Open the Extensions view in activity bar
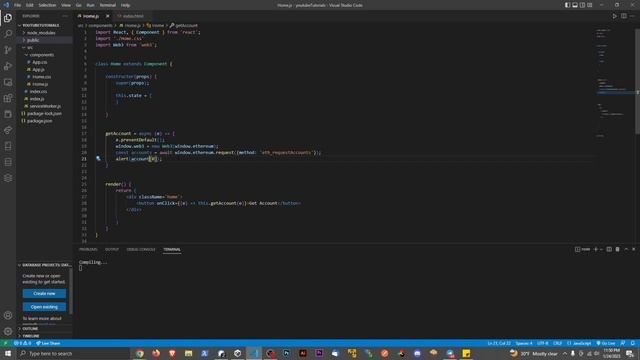640x360 pixels. 8,98
